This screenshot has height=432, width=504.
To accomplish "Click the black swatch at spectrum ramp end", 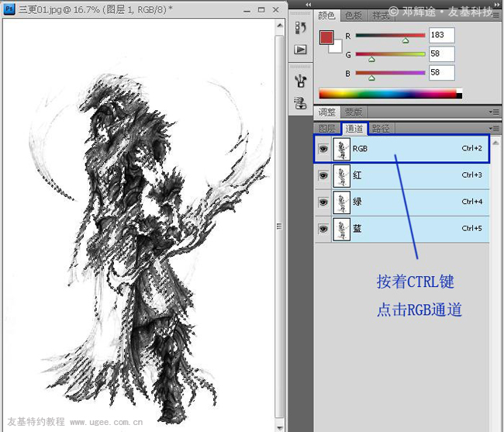I will click(459, 96).
